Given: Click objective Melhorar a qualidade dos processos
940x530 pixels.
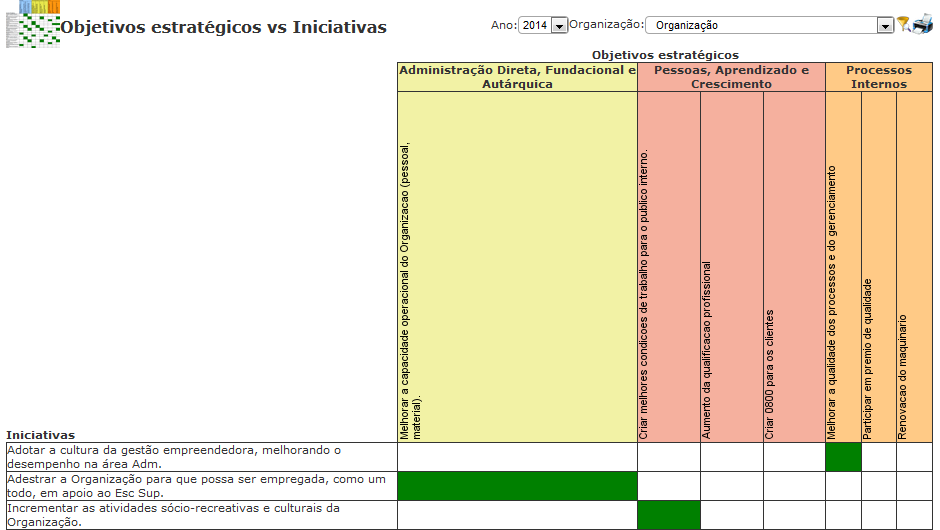Looking at the screenshot, I should click(843, 267).
